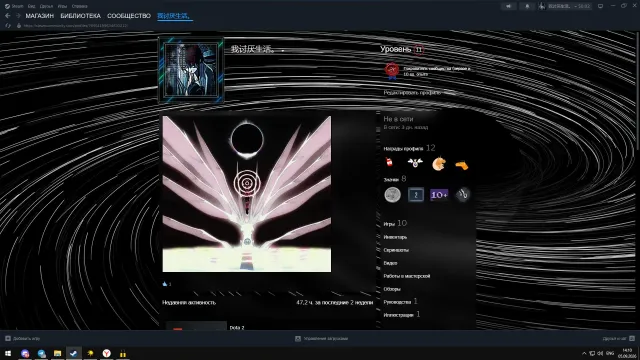Open the taskbar clock and date
Screen dimensions: 640x360
click(627, 353)
